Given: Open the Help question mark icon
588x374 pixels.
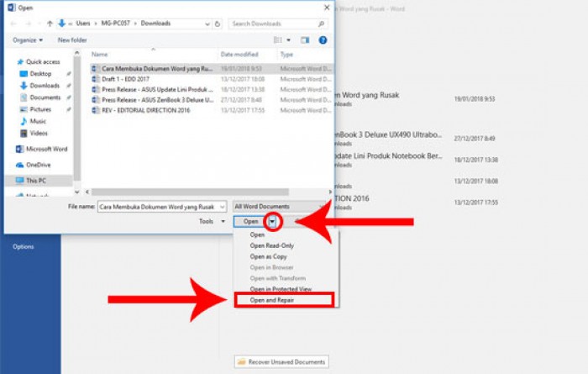Looking at the screenshot, I should click(x=323, y=40).
